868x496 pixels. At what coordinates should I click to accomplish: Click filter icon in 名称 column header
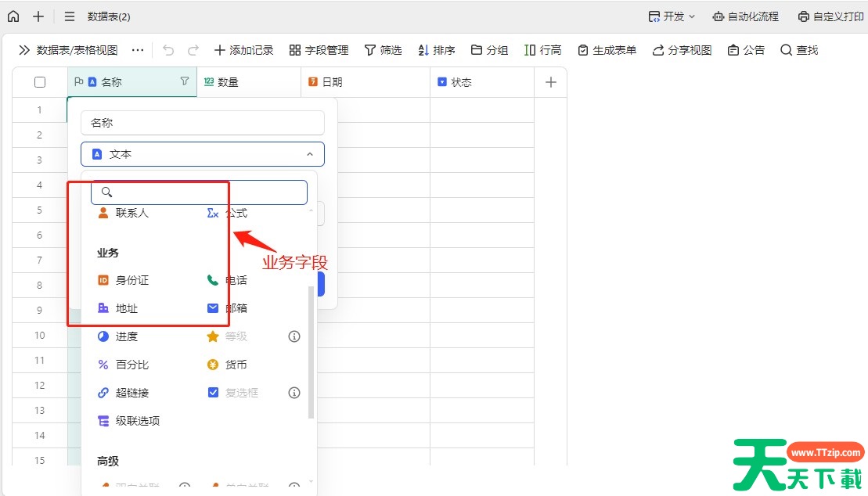pyautogui.click(x=185, y=81)
